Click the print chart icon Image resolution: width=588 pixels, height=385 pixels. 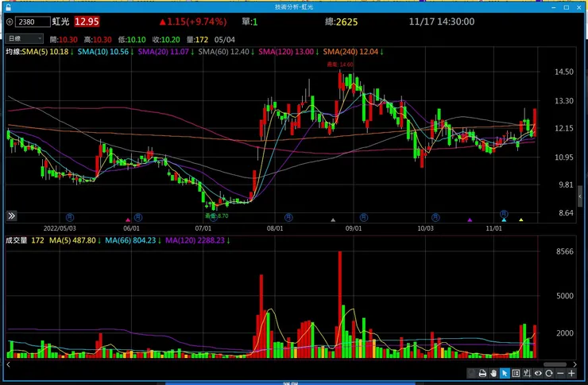pyautogui.click(x=482, y=373)
